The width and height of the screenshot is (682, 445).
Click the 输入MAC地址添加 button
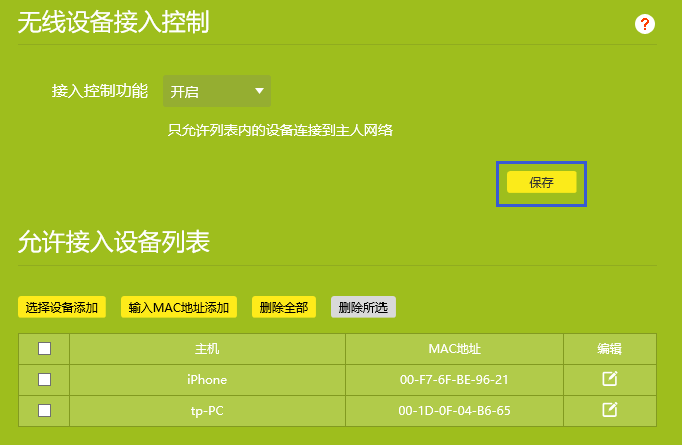pos(179,307)
